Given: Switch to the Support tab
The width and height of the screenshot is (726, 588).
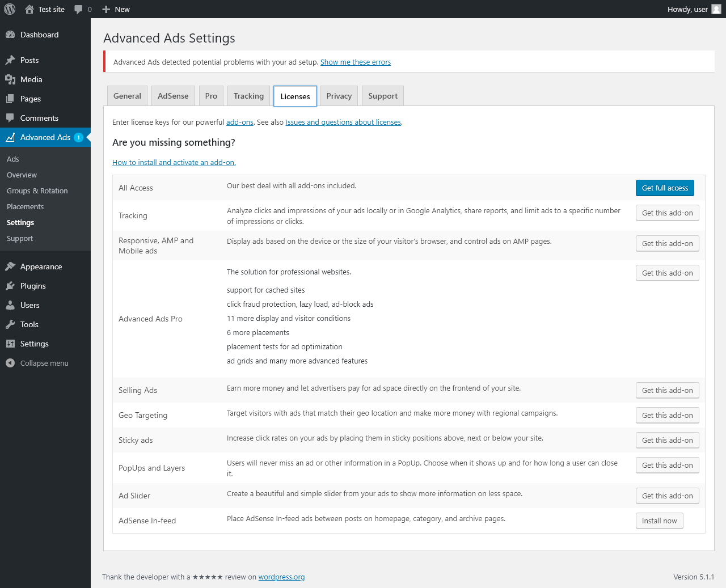Looking at the screenshot, I should click(x=383, y=96).
